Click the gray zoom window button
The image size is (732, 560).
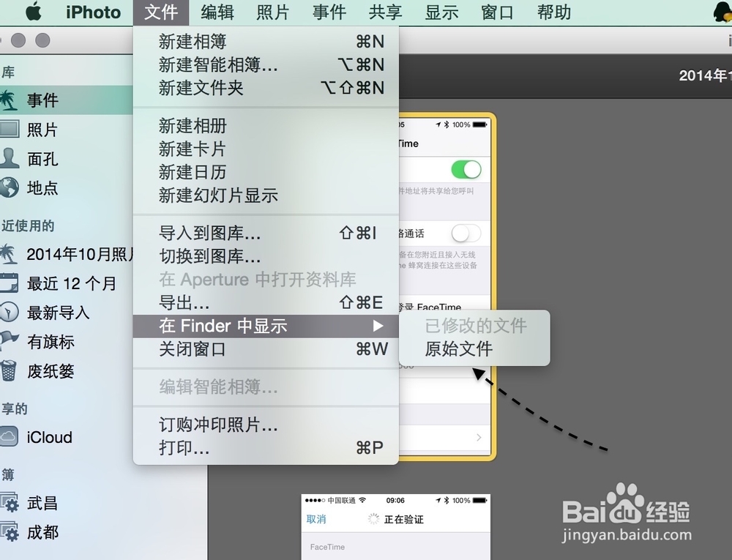[42, 40]
